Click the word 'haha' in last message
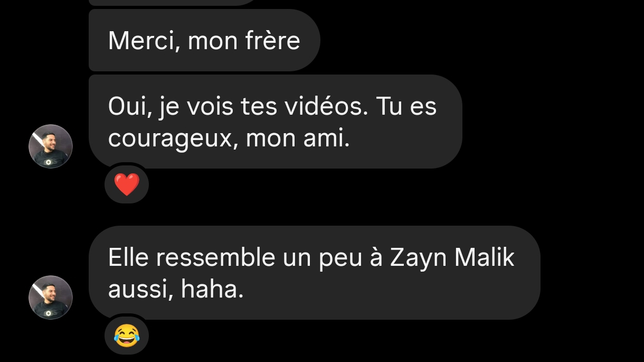This screenshot has width=644, height=362. pos(212,290)
